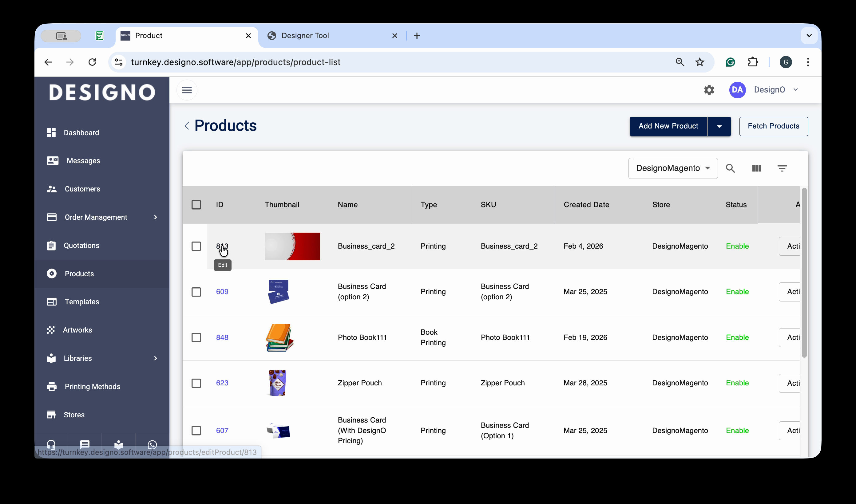Expand Add New Product dropdown arrow

(x=719, y=126)
